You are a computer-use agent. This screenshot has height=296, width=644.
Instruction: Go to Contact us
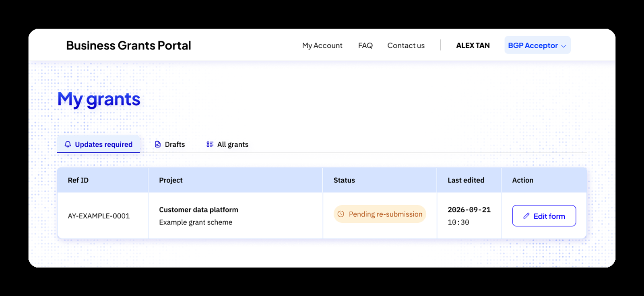click(x=406, y=45)
